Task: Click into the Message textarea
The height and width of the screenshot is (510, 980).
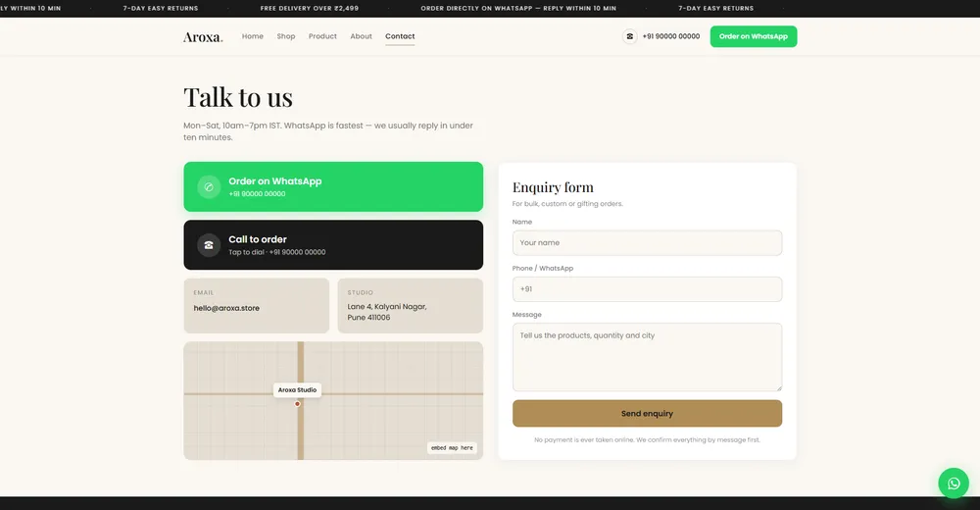Action: point(647,357)
